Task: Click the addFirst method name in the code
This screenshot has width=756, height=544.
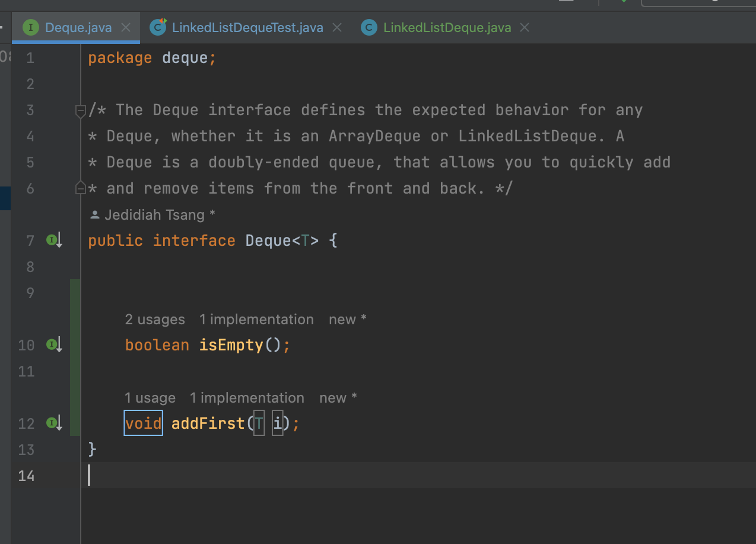Action: [x=208, y=423]
